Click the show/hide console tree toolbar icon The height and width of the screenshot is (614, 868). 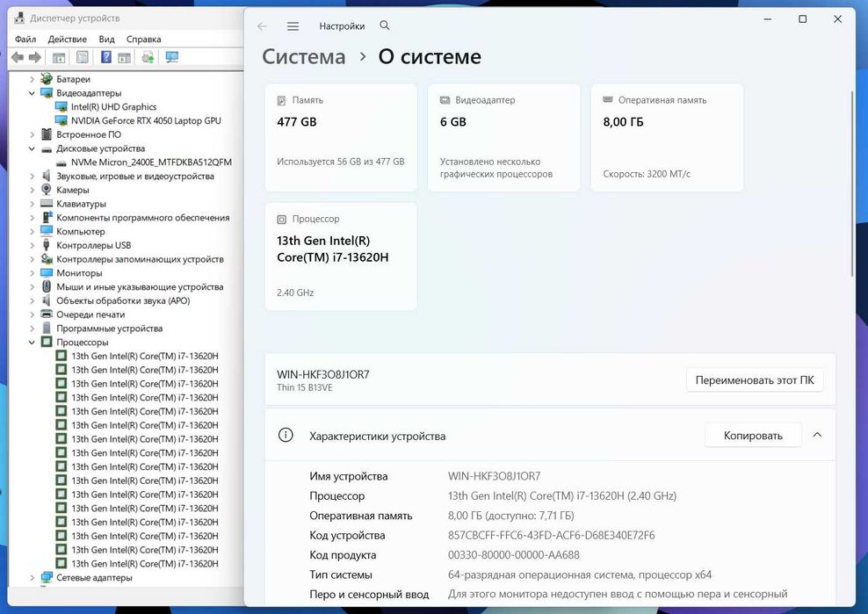pos(59,57)
